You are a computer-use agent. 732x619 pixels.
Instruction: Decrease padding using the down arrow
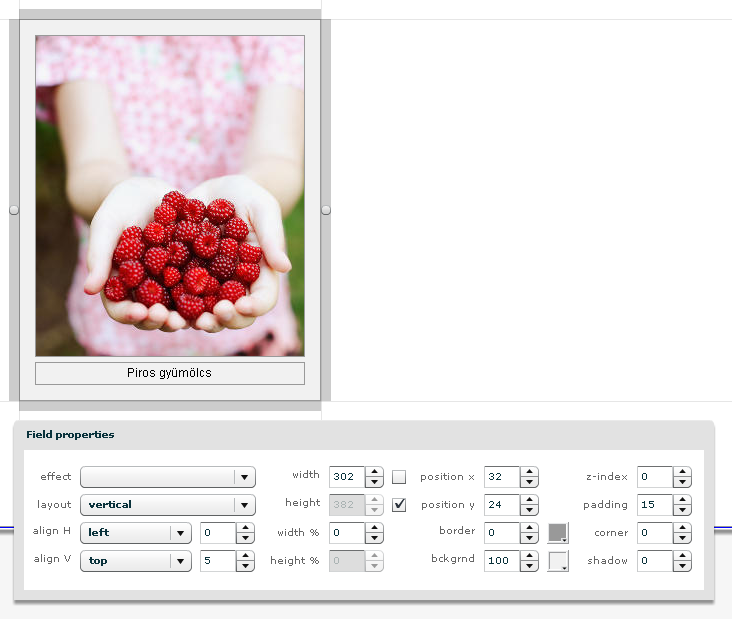(682, 510)
